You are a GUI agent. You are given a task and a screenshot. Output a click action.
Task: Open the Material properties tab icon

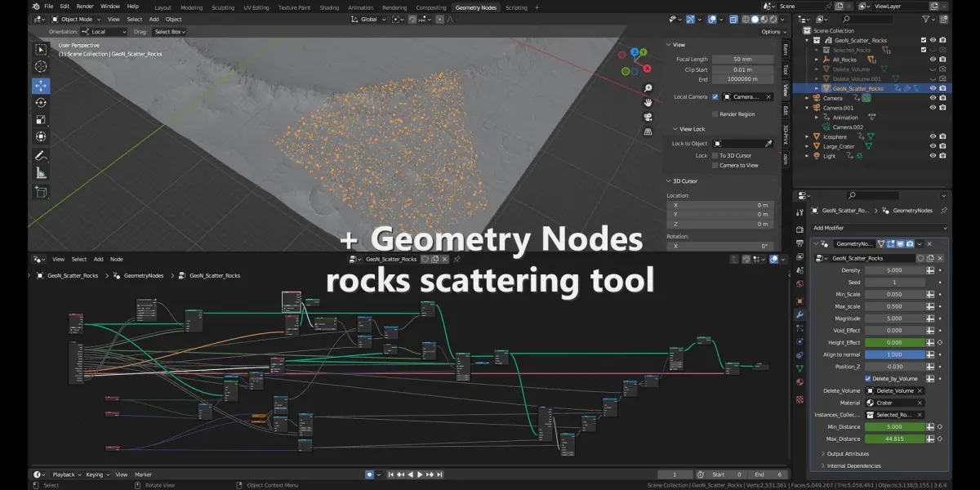(x=800, y=382)
